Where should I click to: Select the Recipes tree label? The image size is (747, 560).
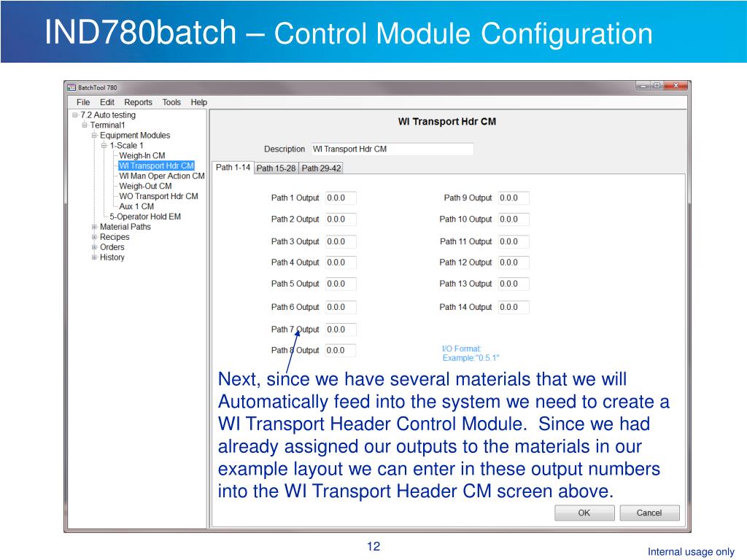115,237
